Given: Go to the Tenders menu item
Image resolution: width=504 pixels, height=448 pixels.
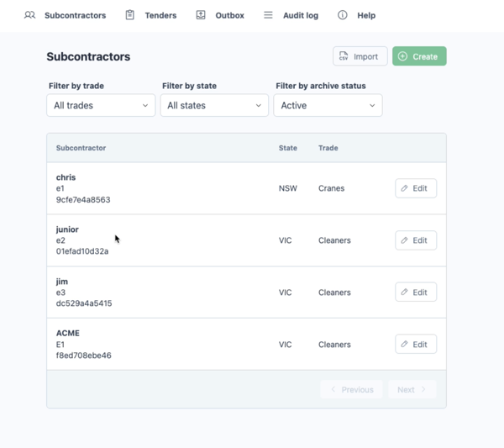Looking at the screenshot, I should point(160,15).
